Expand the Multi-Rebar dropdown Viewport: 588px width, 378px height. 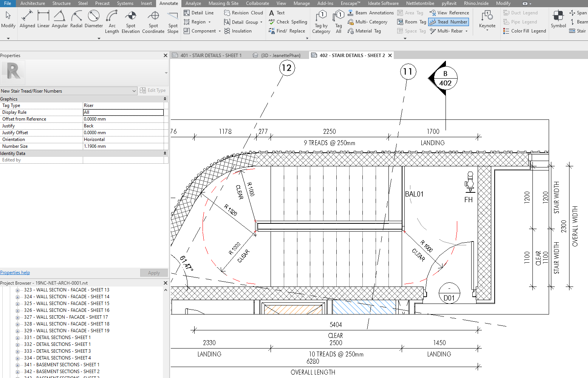pos(466,31)
